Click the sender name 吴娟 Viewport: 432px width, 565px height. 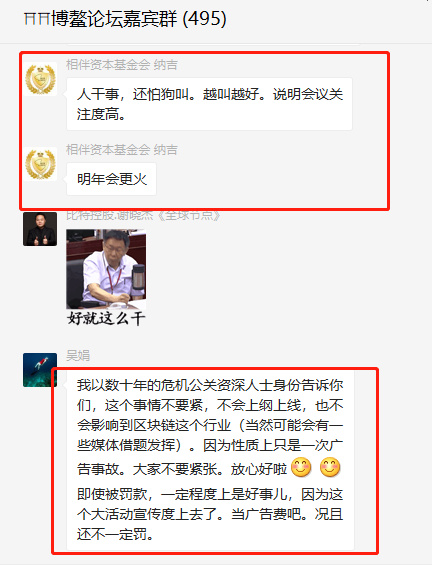coord(78,356)
